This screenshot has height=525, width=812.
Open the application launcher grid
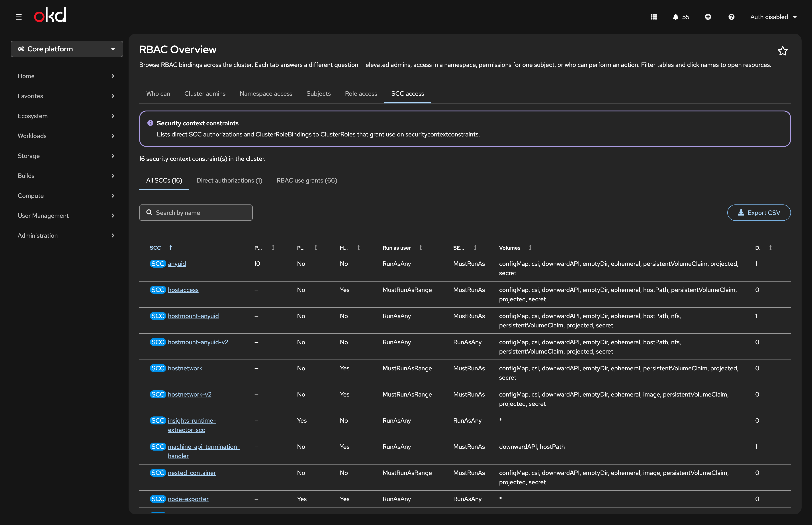[x=653, y=17]
